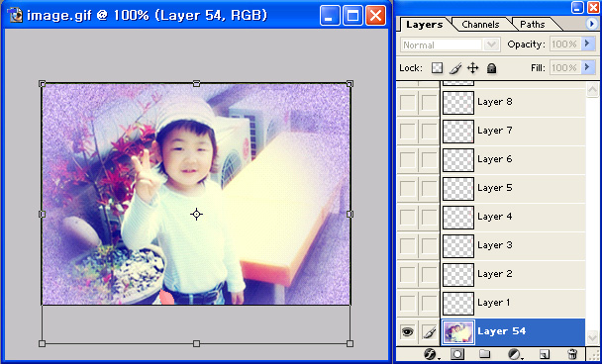Select Layer 5 in the layers list
The width and height of the screenshot is (602, 364).
point(513,188)
